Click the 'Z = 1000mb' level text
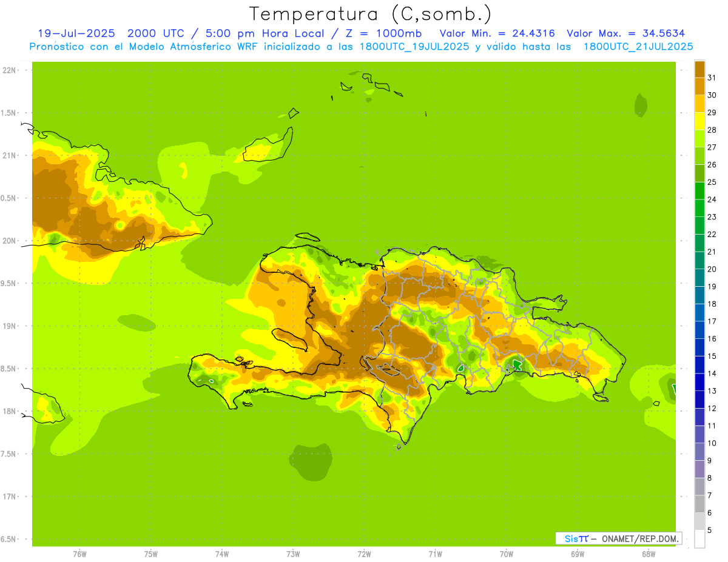This screenshot has width=728, height=562. click(x=383, y=33)
